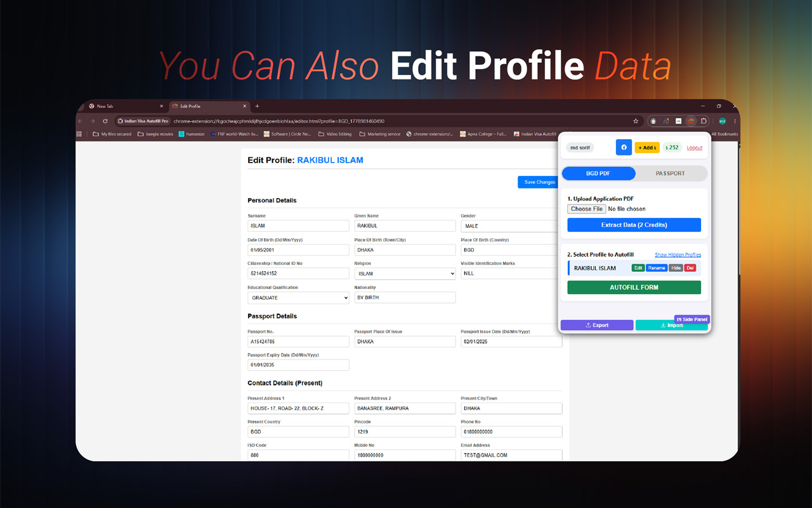The image size is (812, 508).
Task: Expand the Religion dropdown
Action: [x=405, y=274]
